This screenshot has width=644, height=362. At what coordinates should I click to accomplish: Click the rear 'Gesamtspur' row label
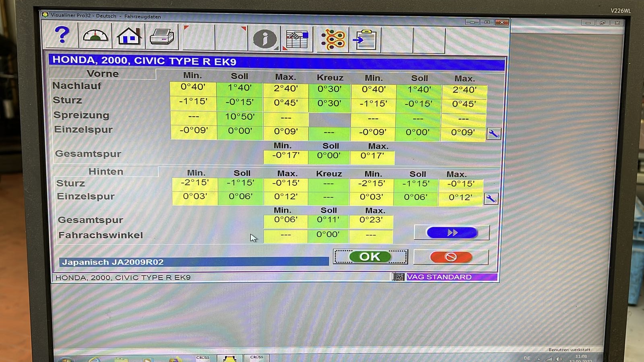pyautogui.click(x=91, y=220)
